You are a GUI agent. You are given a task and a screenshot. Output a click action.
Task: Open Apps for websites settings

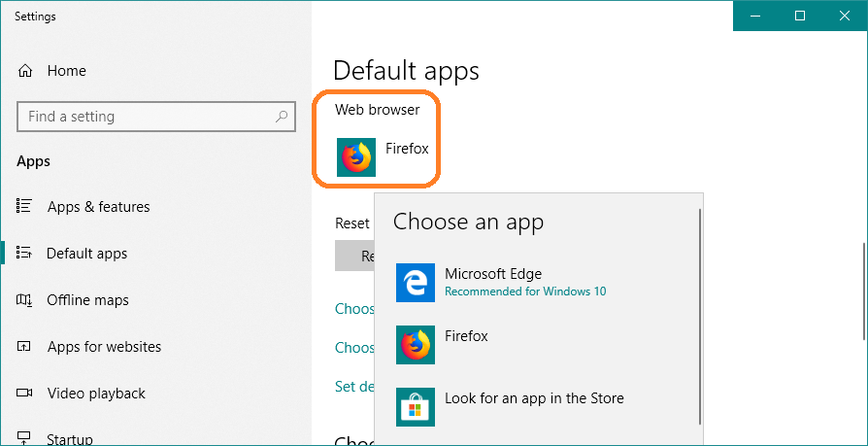[x=105, y=347]
